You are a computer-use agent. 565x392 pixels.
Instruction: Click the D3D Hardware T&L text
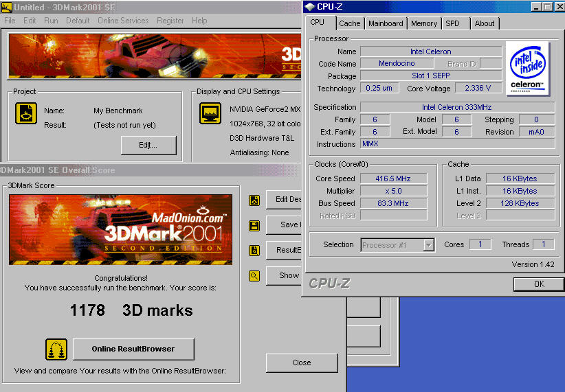click(x=262, y=138)
